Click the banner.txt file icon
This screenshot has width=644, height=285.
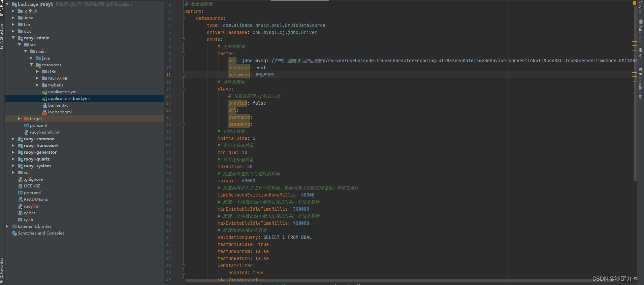click(x=44, y=105)
